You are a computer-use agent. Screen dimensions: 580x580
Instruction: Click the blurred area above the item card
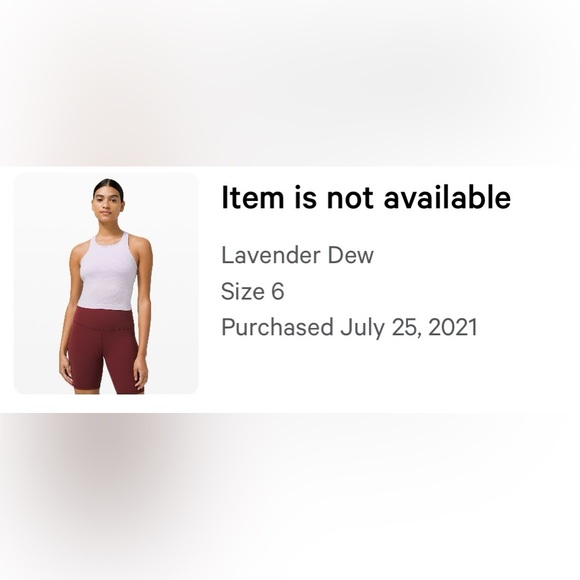coord(290,83)
